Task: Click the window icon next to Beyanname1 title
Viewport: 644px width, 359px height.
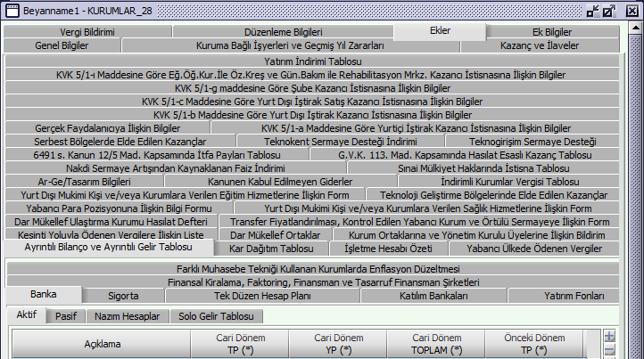Action: [12, 11]
